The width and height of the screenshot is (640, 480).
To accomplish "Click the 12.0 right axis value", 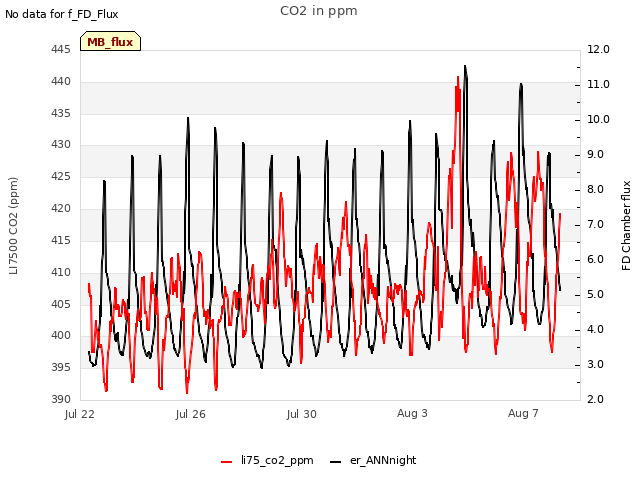I will point(598,49).
